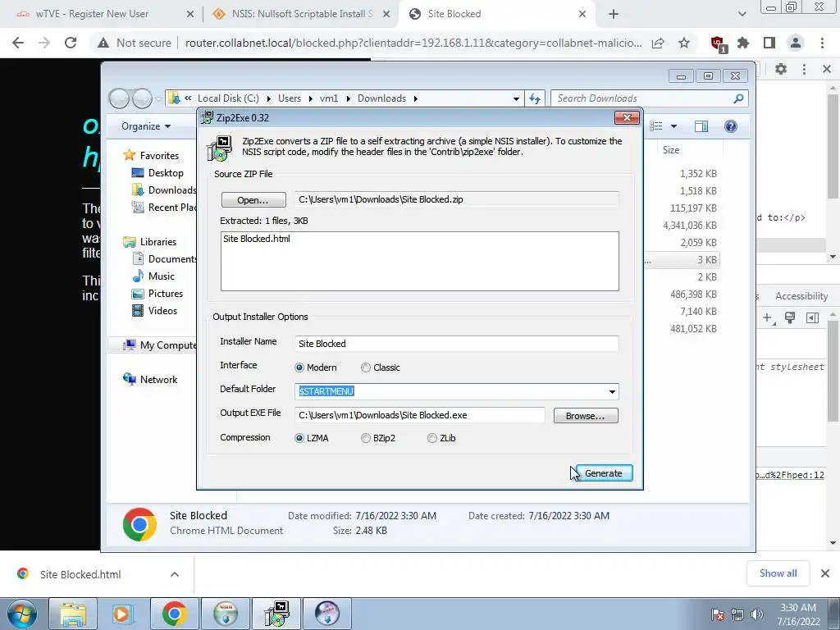Open DevTools Accessibility tab
Image resolution: width=840 pixels, height=630 pixels.
coord(801,296)
